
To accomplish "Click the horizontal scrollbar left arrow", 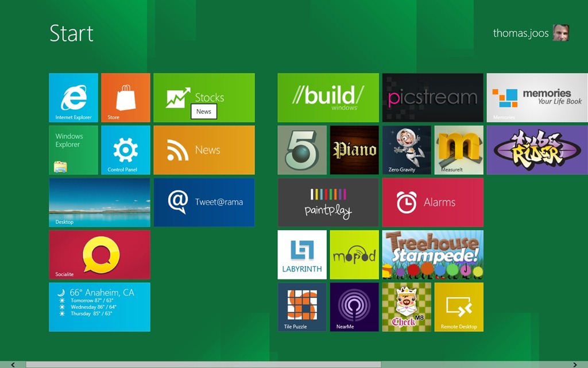I will pyautogui.click(x=13, y=365).
